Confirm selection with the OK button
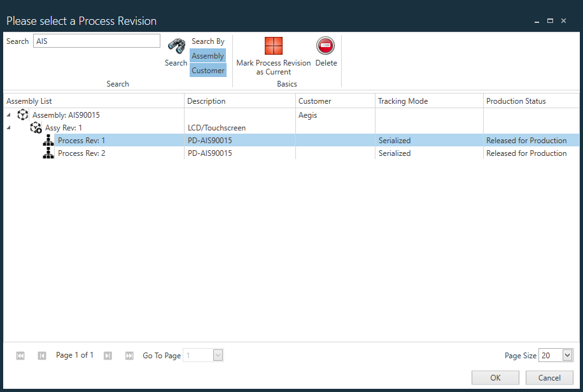 tap(495, 377)
